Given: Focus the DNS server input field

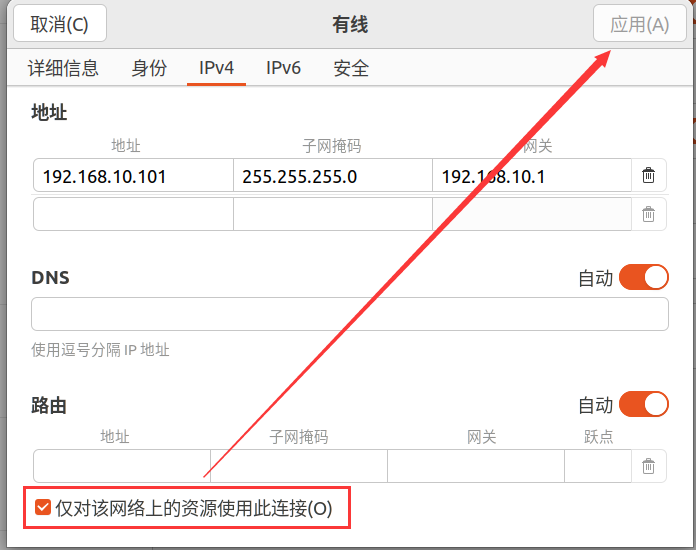Looking at the screenshot, I should coord(349,314).
